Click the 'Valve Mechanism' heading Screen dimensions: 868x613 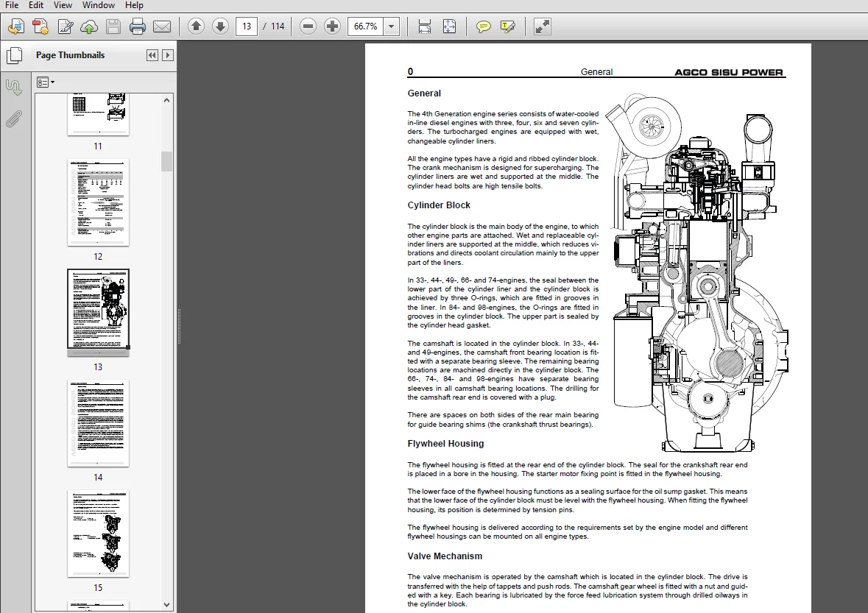(x=445, y=556)
